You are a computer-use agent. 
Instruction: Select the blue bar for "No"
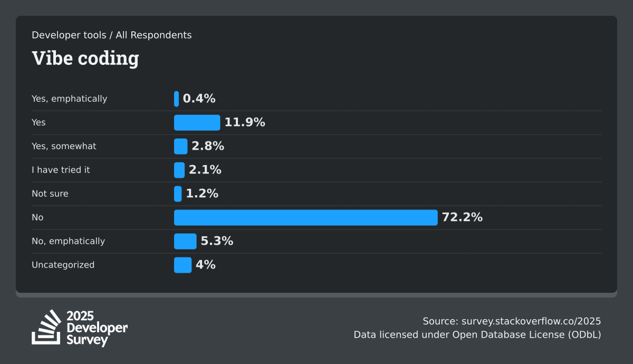coord(305,217)
